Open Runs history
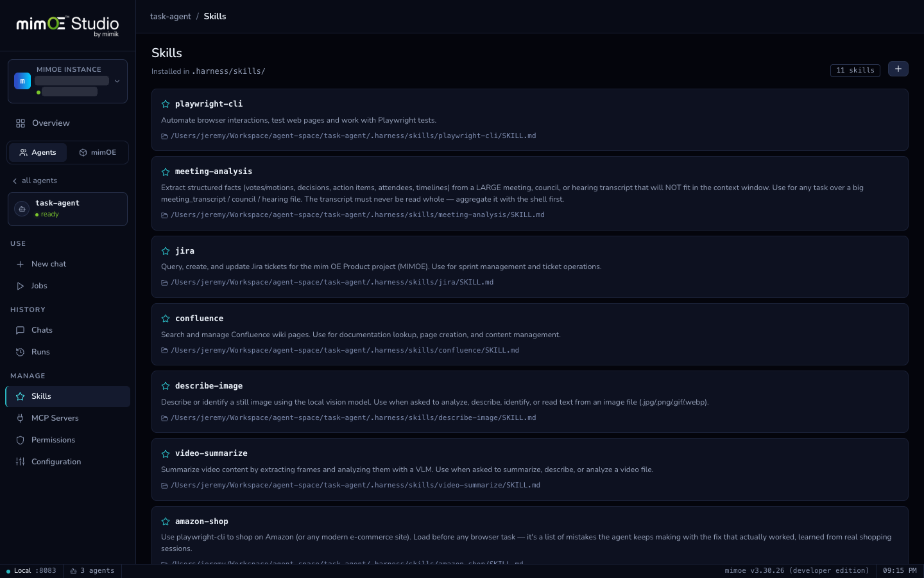Image resolution: width=924 pixels, height=578 pixels. (x=67, y=352)
